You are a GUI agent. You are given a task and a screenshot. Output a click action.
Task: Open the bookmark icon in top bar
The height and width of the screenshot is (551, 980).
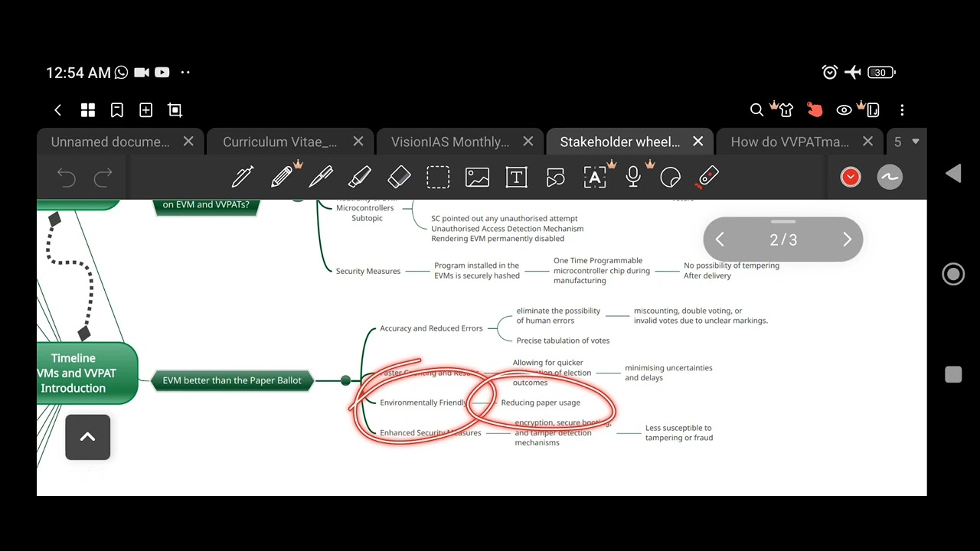coord(117,110)
